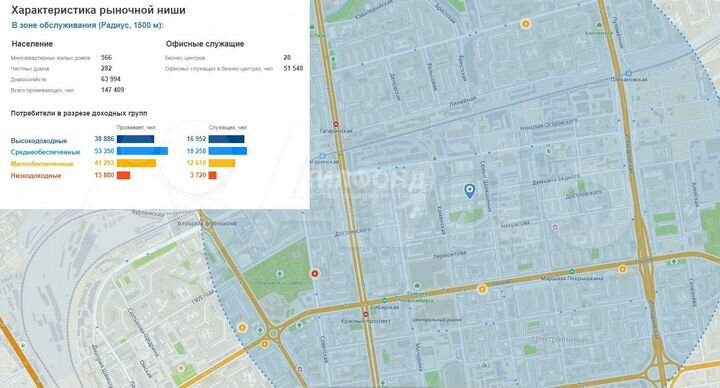Image resolution: width=720 pixels, height=388 pixels.
Task: Click the tree icon in Нарымский сквер
Action: pyautogui.click(x=279, y=274)
